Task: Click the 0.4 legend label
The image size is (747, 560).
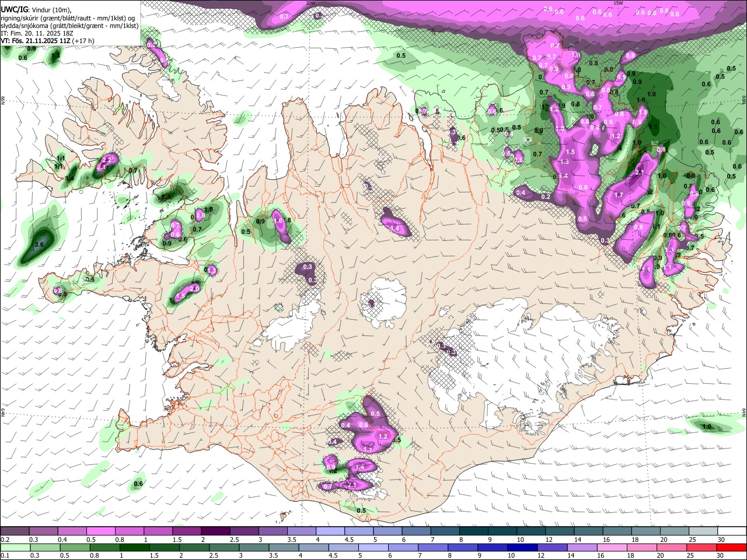Action: pos(62,540)
